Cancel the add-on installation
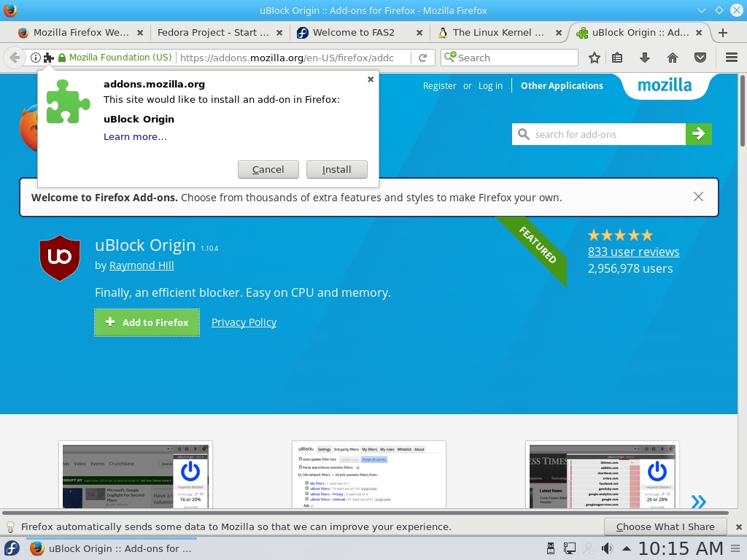The height and width of the screenshot is (560, 747). point(268,169)
